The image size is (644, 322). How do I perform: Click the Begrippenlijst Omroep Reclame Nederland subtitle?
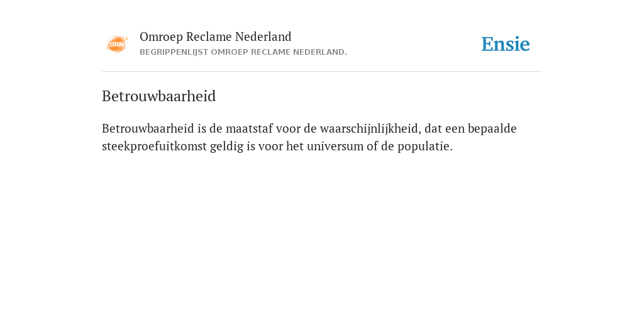point(243,52)
